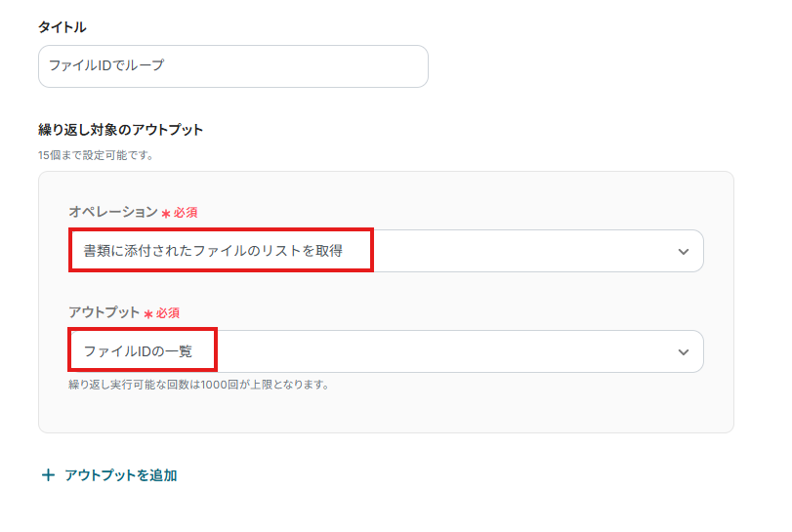Click the アウトプット field label above the dropdown
792x532 pixels.
[104, 312]
